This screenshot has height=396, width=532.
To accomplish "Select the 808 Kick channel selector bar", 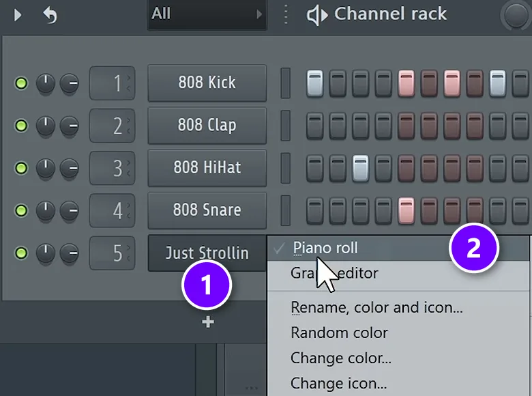I will 286,83.
